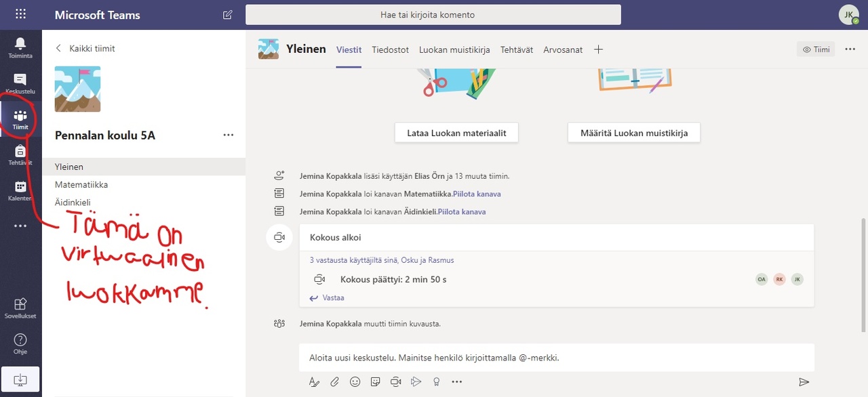This screenshot has width=868, height=397.
Task: Start a new chat with compose icon
Action: pyautogui.click(x=227, y=14)
